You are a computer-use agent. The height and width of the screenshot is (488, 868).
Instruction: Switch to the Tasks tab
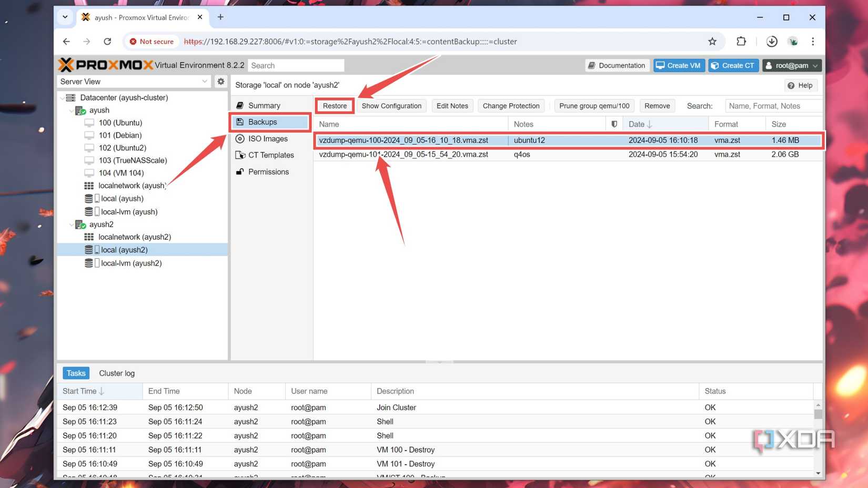[76, 373]
